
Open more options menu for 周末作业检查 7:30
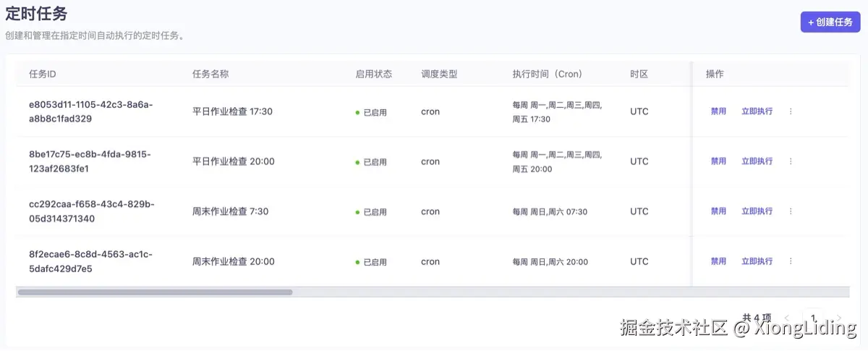click(x=791, y=211)
